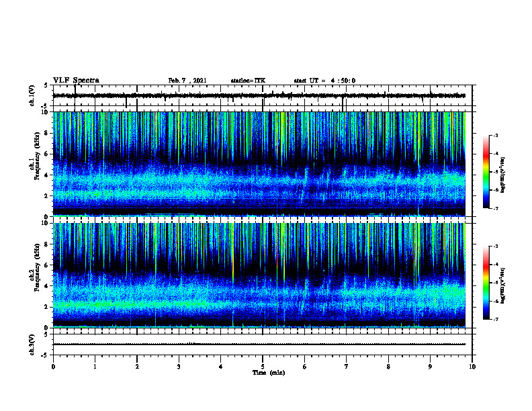Click time axis tick label "1"
This screenshot has width=532, height=411.
point(95,367)
